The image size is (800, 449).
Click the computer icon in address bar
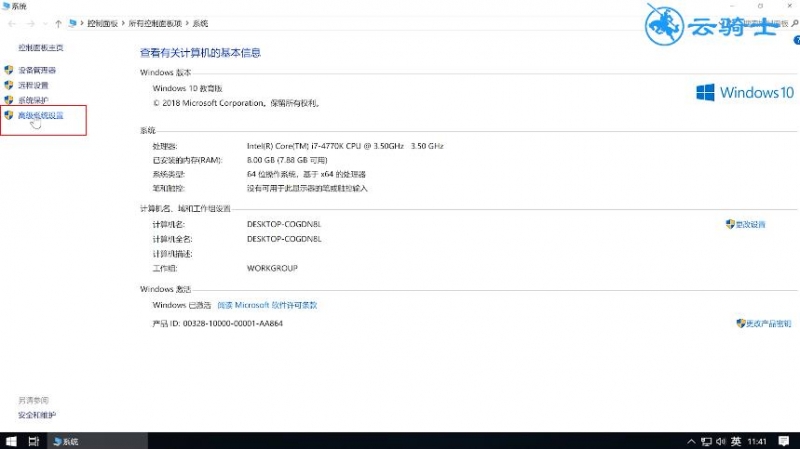point(72,23)
